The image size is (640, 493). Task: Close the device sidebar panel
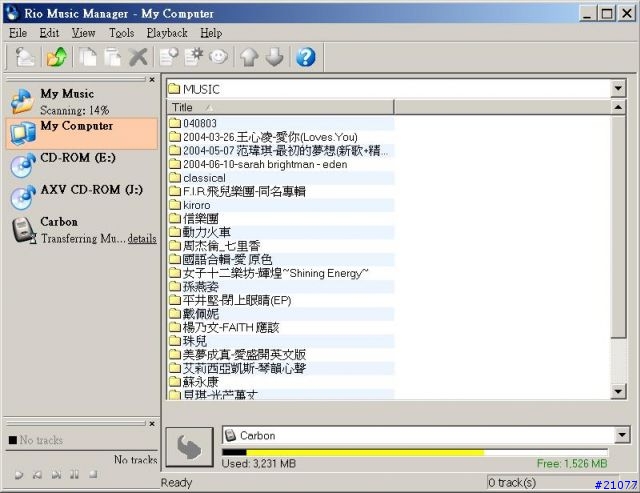(152, 80)
